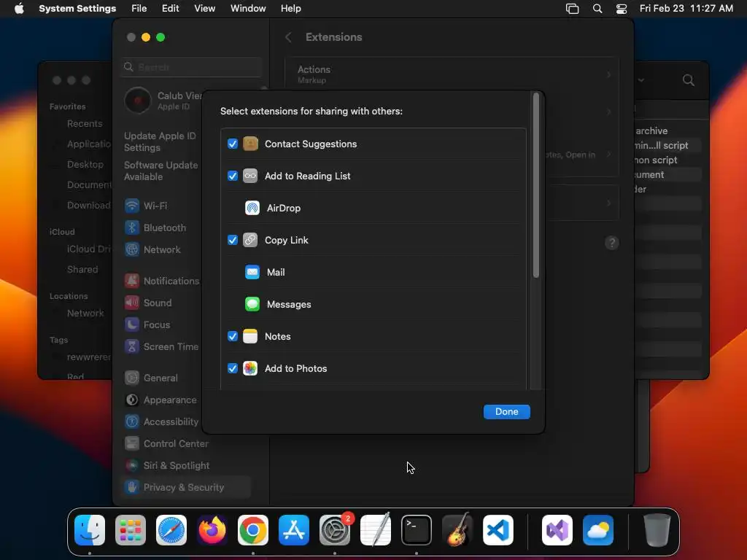This screenshot has width=747, height=560.
Task: Open Appearance settings
Action: click(x=161, y=400)
